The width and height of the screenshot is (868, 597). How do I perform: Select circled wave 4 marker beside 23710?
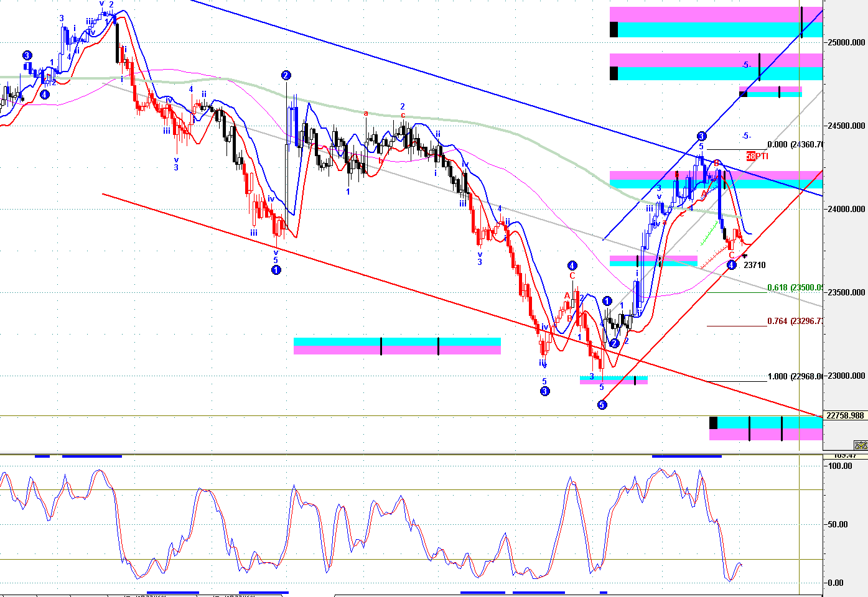point(732,265)
